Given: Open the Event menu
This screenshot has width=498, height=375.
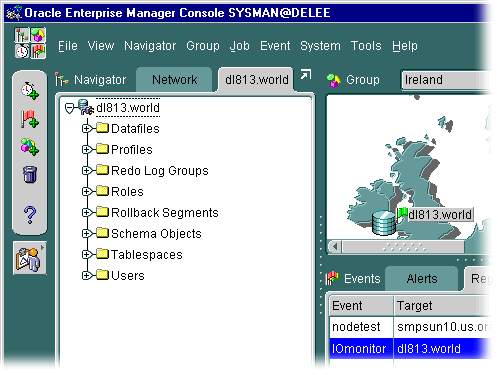Looking at the screenshot, I should click(275, 46).
